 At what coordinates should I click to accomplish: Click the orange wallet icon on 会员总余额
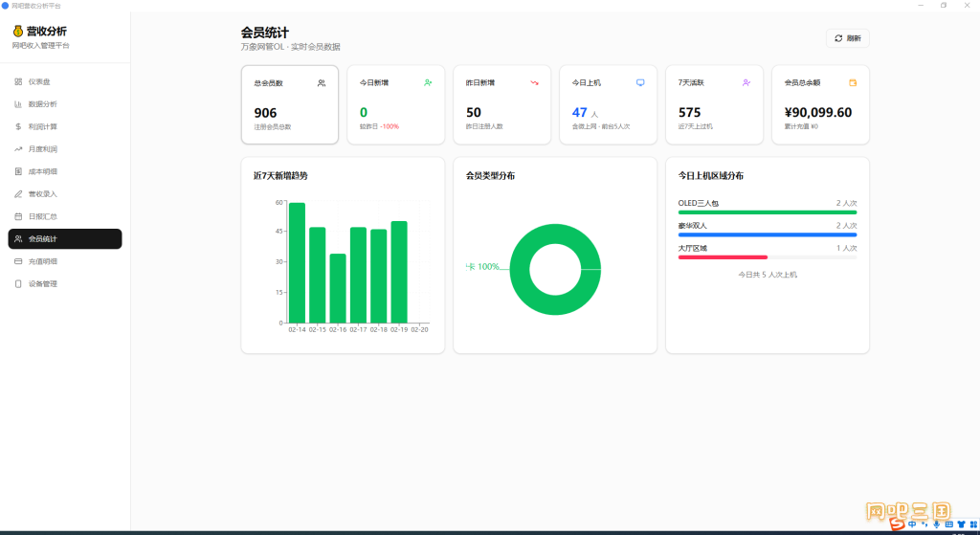click(853, 82)
